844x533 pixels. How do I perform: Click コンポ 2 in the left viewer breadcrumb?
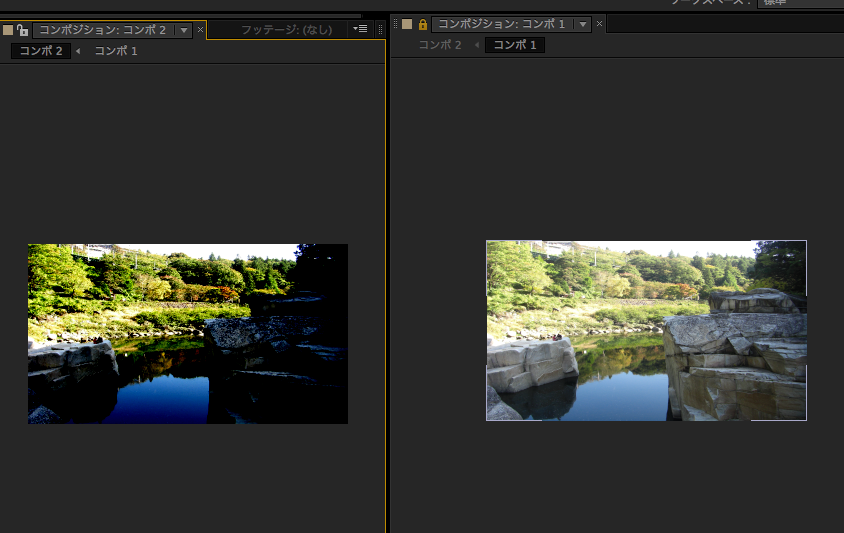coord(41,51)
